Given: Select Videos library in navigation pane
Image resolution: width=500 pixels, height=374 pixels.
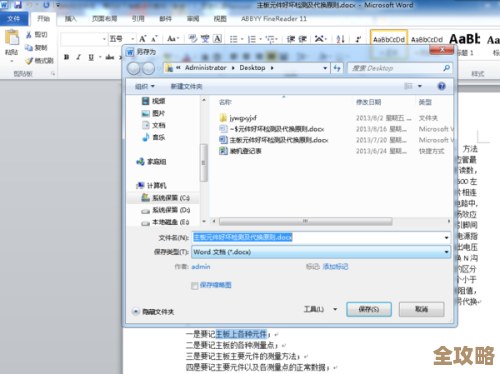Looking at the screenshot, I should 153,101.
